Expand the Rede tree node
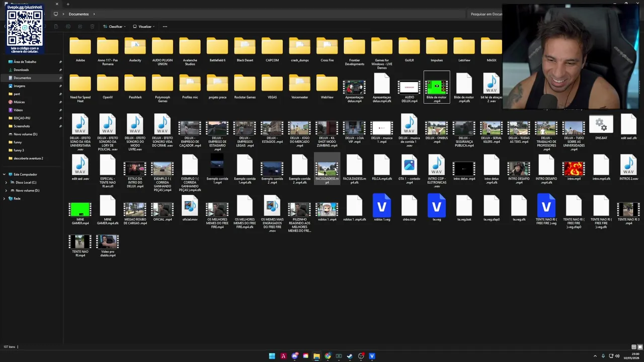The height and width of the screenshot is (362, 644). pyautogui.click(x=4, y=199)
